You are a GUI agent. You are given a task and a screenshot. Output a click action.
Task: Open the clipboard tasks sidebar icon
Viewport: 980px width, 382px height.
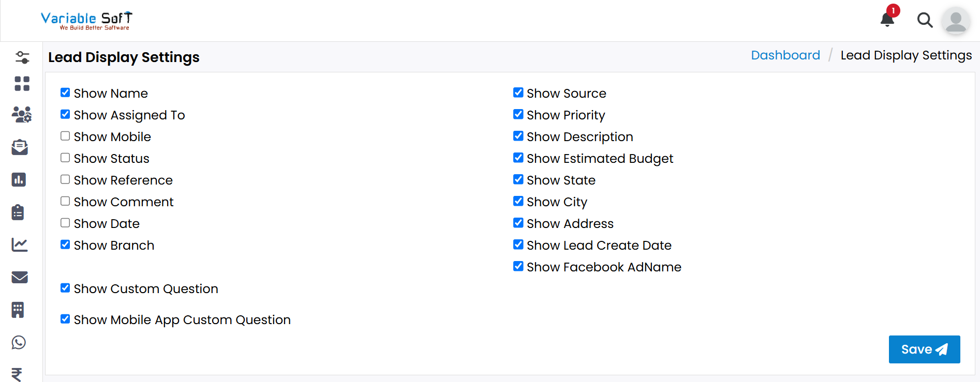pyautogui.click(x=18, y=212)
